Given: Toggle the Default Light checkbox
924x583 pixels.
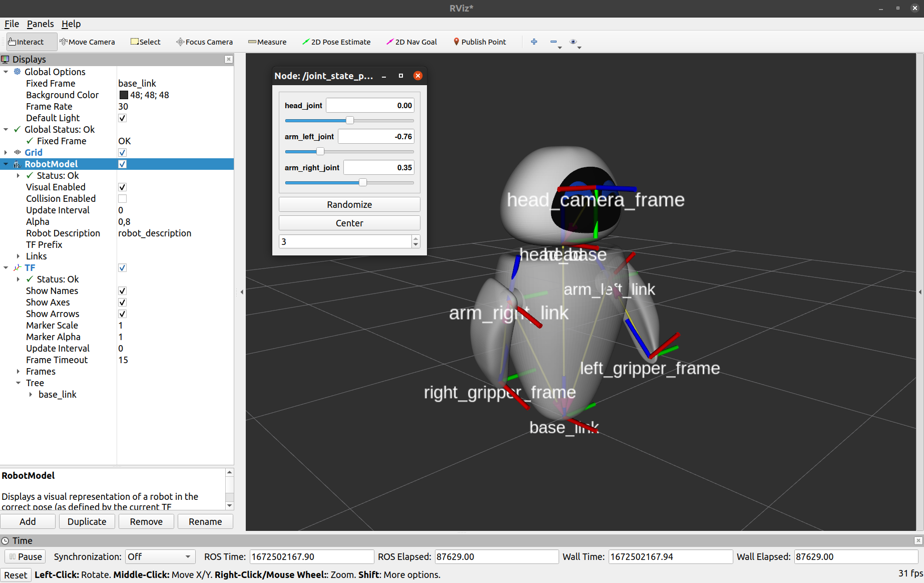Looking at the screenshot, I should click(122, 118).
